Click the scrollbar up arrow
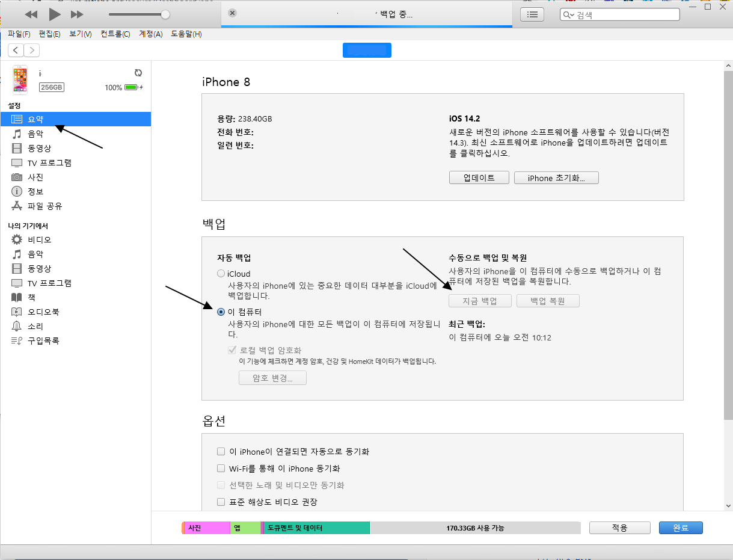This screenshot has width=733, height=560. pos(728,64)
